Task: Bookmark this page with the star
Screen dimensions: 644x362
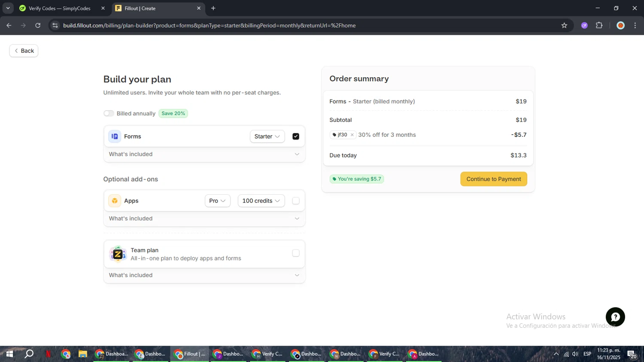Action: point(564,25)
